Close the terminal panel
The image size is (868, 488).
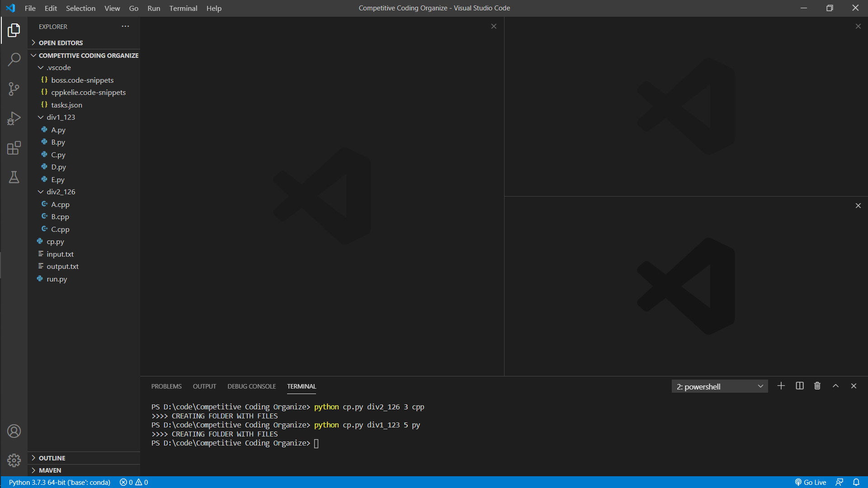point(854,386)
